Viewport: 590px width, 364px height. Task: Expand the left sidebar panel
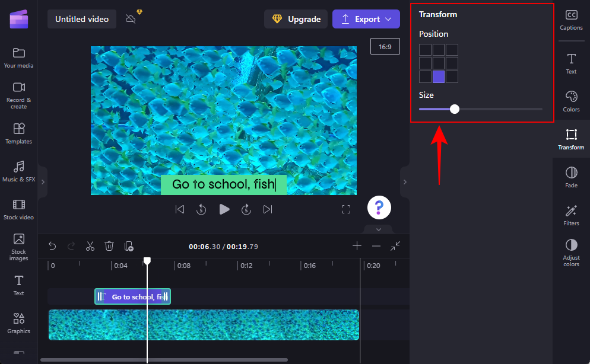[42, 182]
